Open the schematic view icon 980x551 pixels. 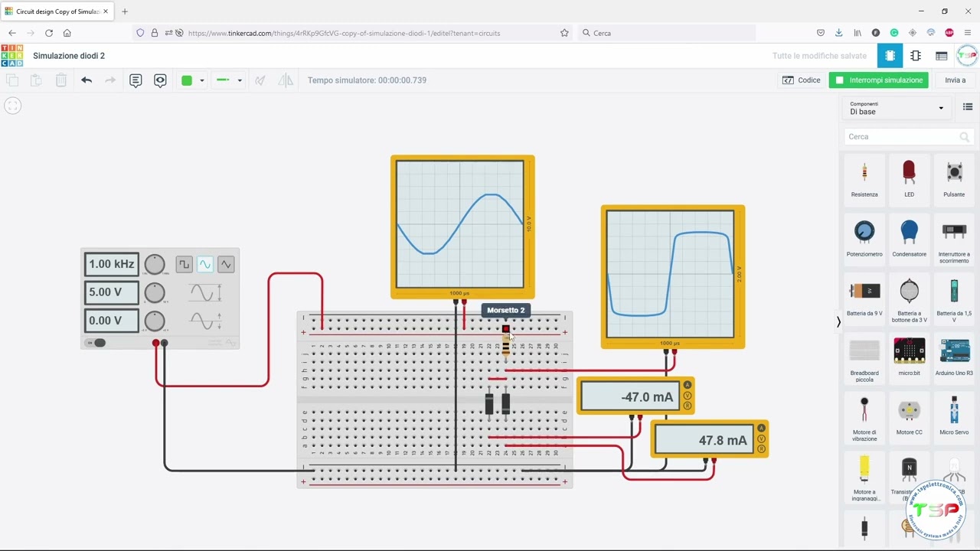916,56
